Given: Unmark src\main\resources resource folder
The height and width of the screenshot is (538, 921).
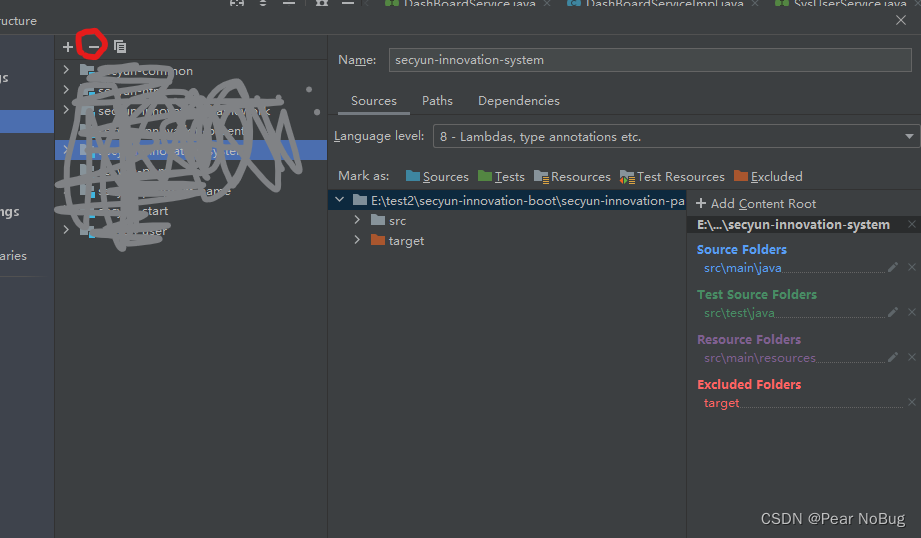Looking at the screenshot, I should 912,358.
